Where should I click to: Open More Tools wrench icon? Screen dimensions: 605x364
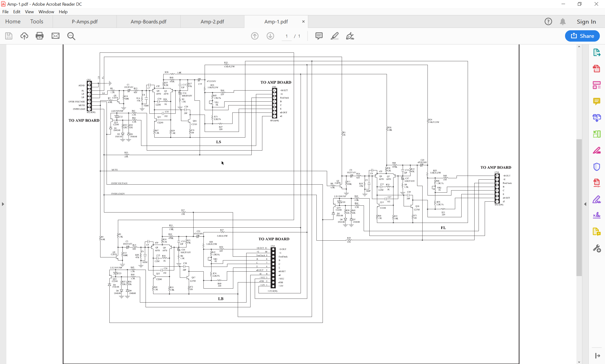(597, 248)
